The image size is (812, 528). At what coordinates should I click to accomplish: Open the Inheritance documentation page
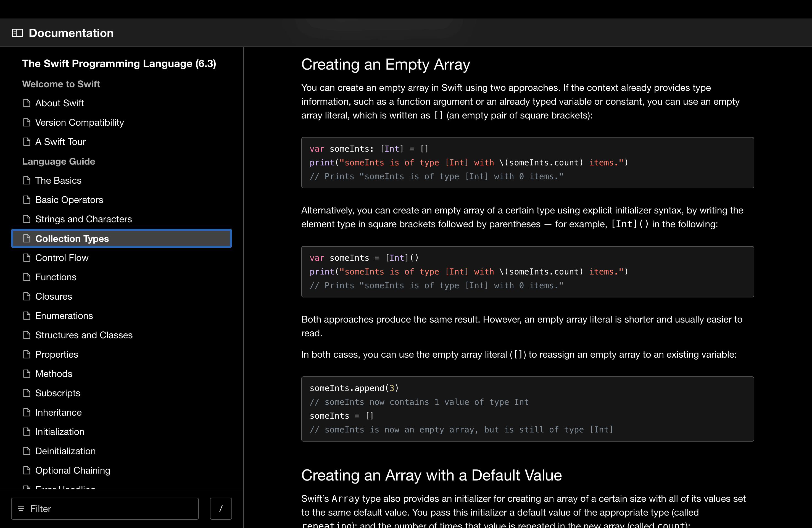coord(58,412)
